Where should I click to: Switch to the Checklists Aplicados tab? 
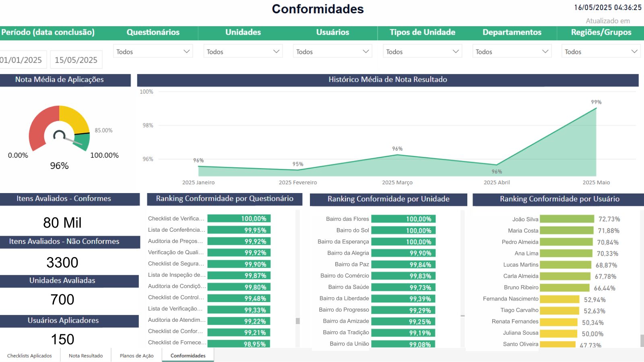pos(29,356)
